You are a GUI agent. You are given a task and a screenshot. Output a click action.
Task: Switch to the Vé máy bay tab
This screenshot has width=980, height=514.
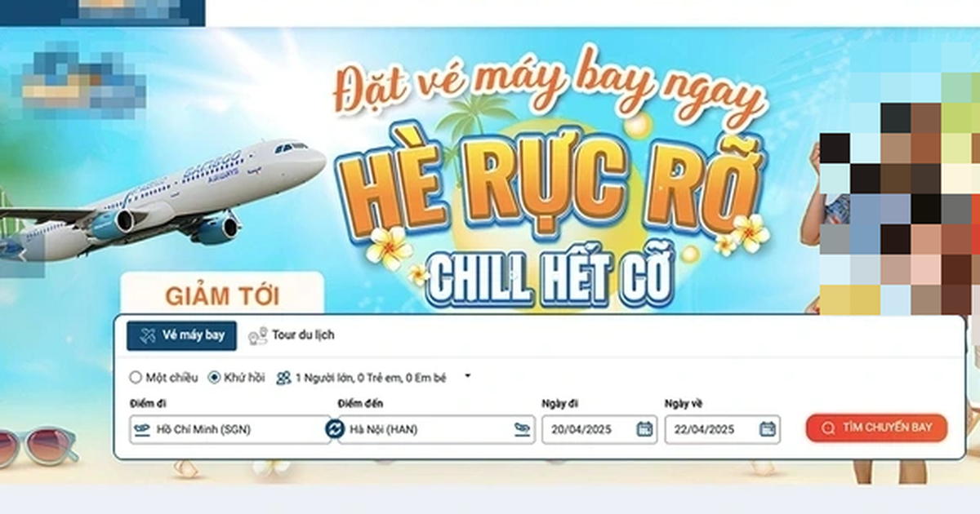[181, 335]
